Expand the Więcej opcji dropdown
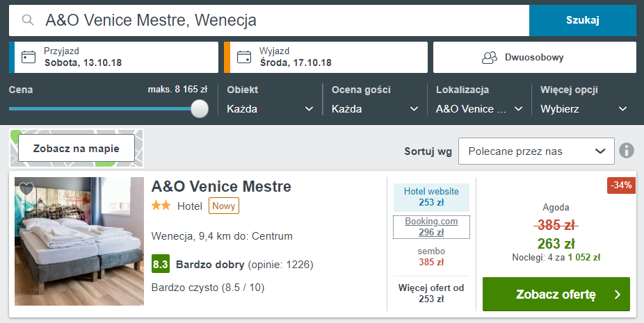The height and width of the screenshot is (323, 644). point(583,109)
